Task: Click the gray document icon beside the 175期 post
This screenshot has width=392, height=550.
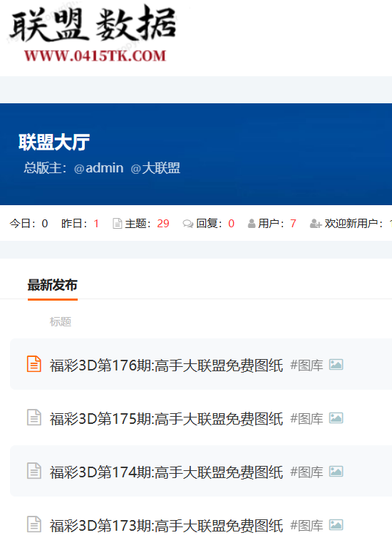Action: tap(34, 417)
